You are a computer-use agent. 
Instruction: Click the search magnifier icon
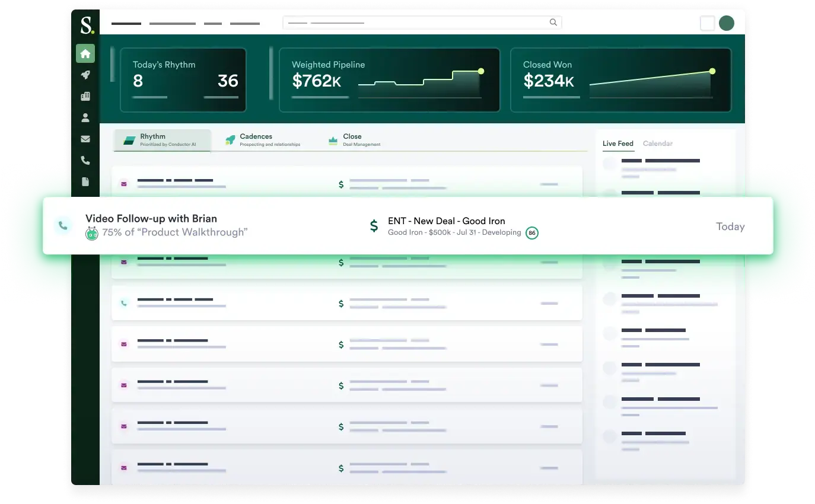pyautogui.click(x=553, y=22)
